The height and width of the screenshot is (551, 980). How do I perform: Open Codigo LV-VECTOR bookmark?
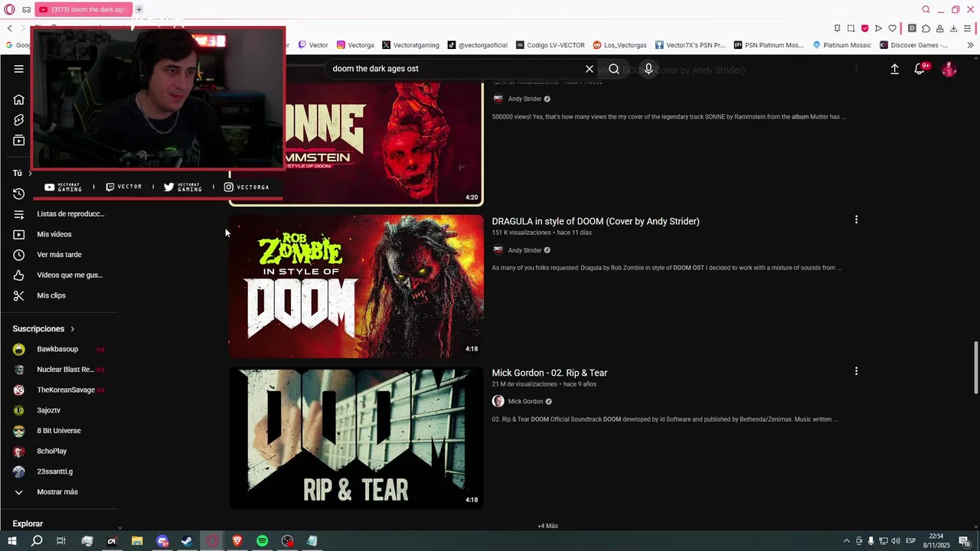pyautogui.click(x=550, y=45)
